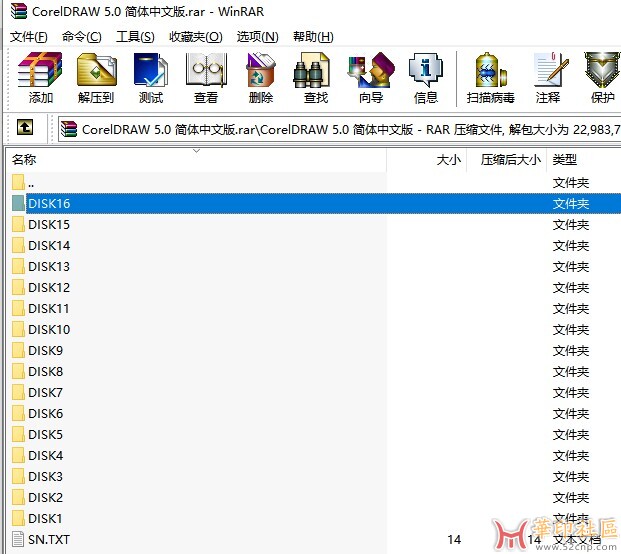Click the WinRAR title bar icon

pos(19,11)
